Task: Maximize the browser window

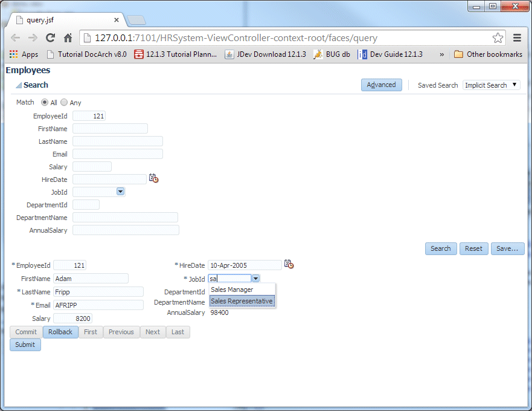Action: click(x=493, y=6)
